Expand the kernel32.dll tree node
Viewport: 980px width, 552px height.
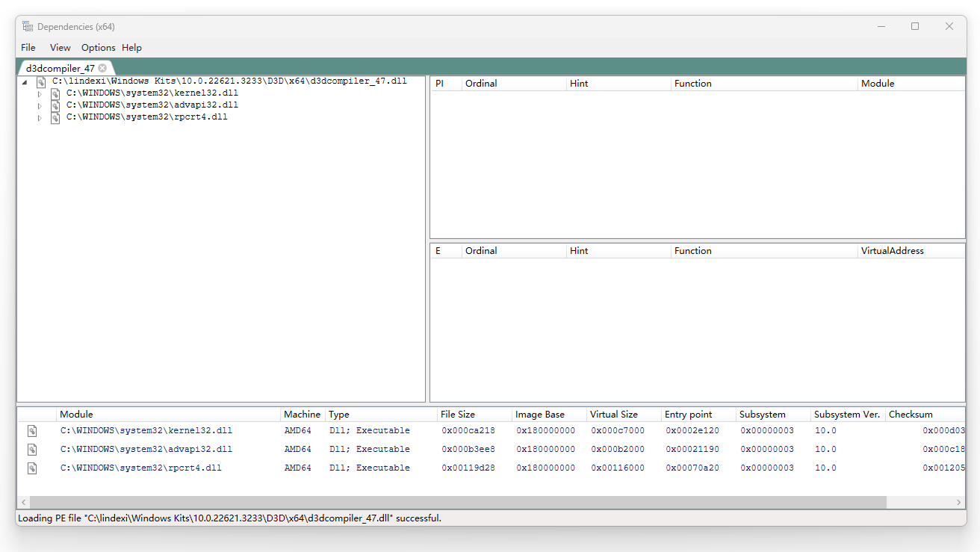click(x=40, y=94)
